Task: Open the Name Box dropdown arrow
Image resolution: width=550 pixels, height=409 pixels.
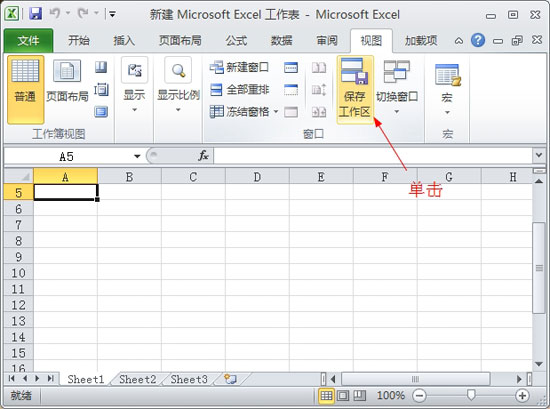Action: [137, 156]
